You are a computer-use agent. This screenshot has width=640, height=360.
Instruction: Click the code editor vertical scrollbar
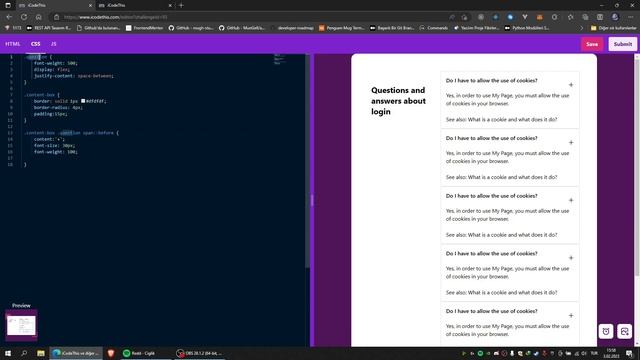click(308, 161)
